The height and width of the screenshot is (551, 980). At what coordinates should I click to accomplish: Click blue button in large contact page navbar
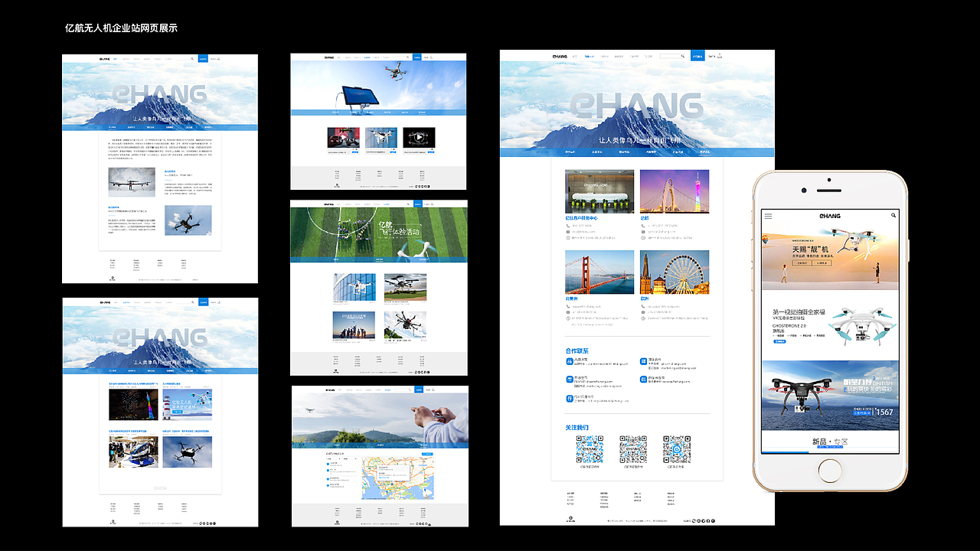click(697, 56)
